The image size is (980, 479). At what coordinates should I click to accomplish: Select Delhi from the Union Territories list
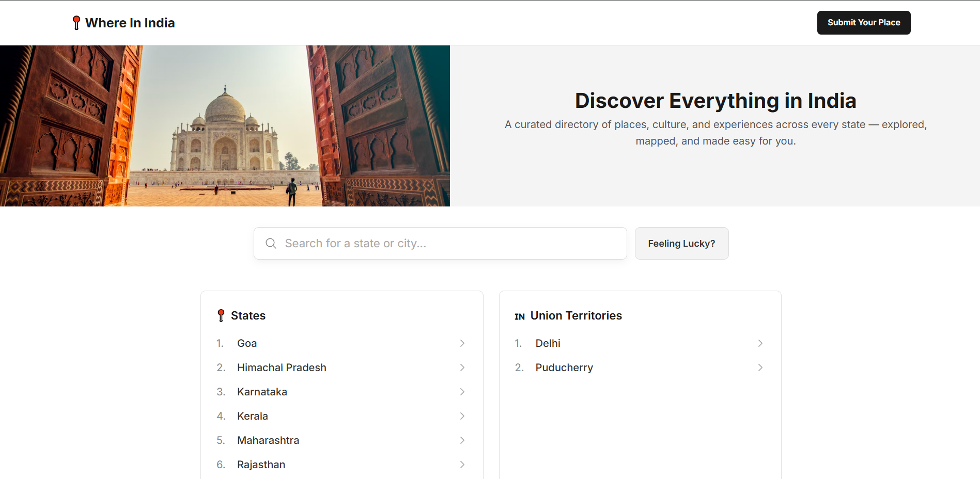[548, 343]
